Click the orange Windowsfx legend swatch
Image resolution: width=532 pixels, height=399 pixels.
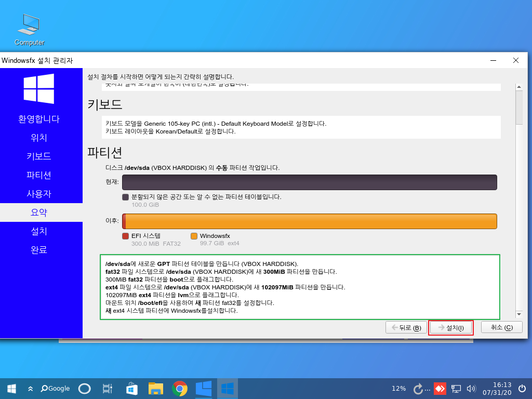click(x=194, y=236)
